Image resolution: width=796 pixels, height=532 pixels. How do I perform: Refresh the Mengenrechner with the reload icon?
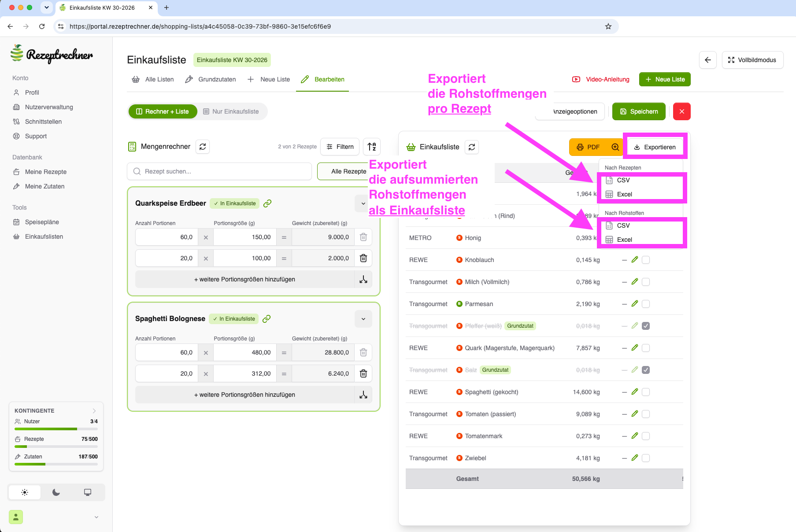pyautogui.click(x=203, y=147)
